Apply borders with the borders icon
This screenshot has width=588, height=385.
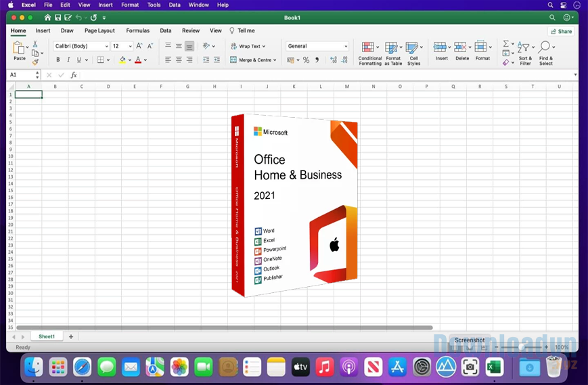coord(101,60)
